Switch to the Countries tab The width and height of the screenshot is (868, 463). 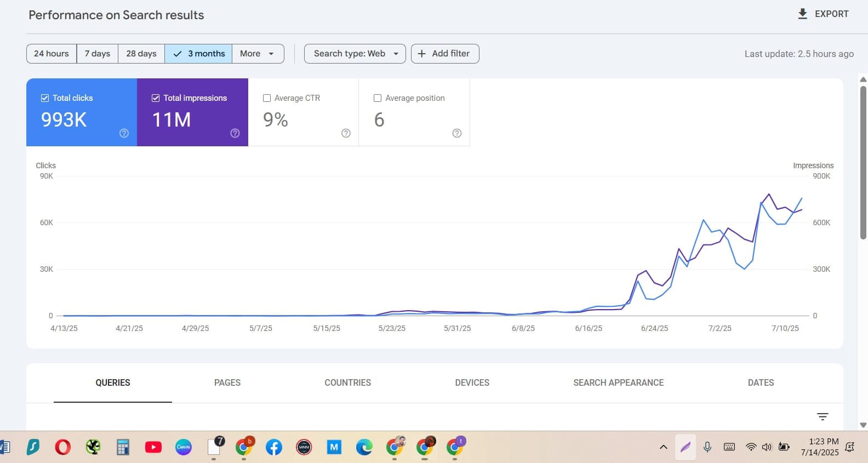pos(347,382)
